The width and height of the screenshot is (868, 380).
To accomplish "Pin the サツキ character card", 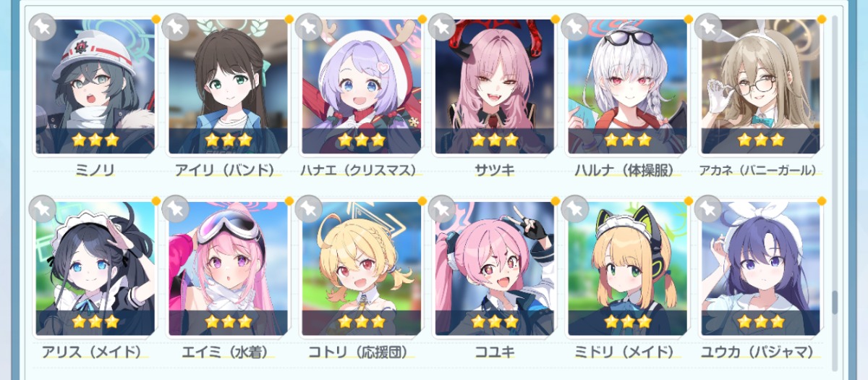I will (442, 28).
